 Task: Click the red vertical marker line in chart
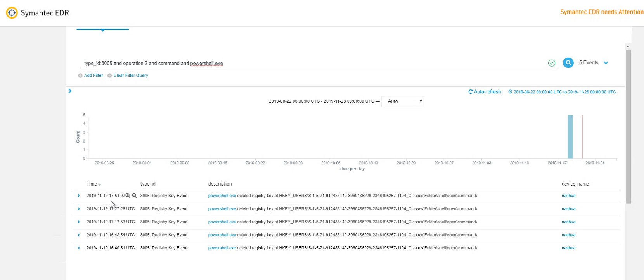pos(582,137)
